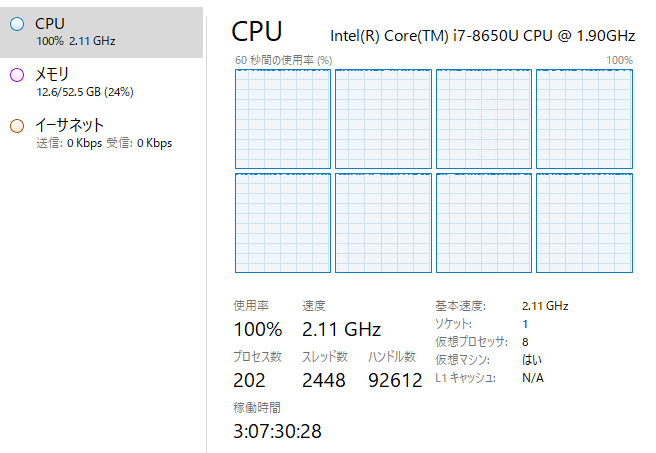Select the CPU entry in sidebar
Viewport: 656px width, 453px height.
[x=101, y=32]
